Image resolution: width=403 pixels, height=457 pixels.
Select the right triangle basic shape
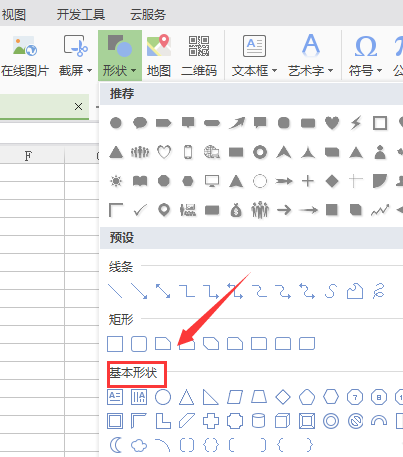(x=211, y=397)
